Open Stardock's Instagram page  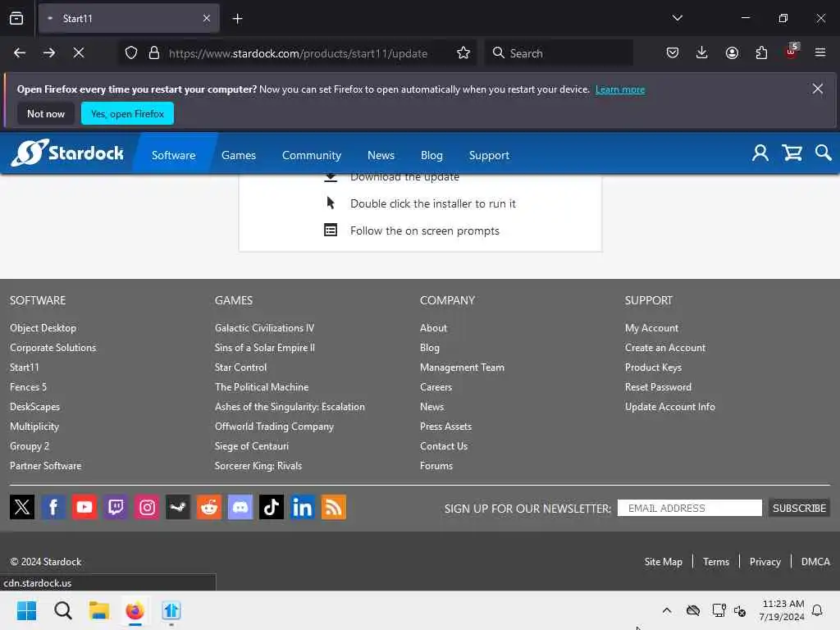pos(147,507)
